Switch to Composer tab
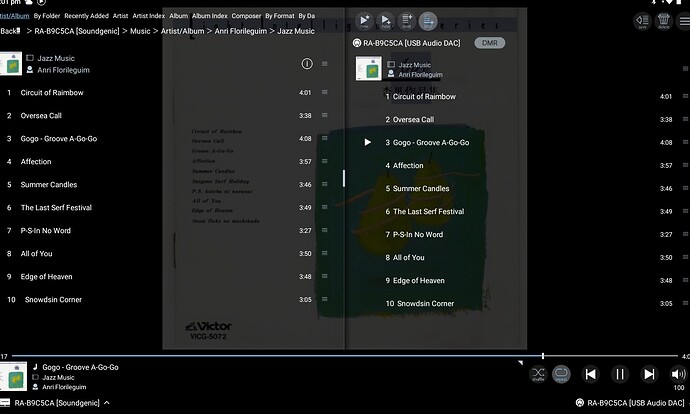The width and height of the screenshot is (690, 414). coord(246,16)
